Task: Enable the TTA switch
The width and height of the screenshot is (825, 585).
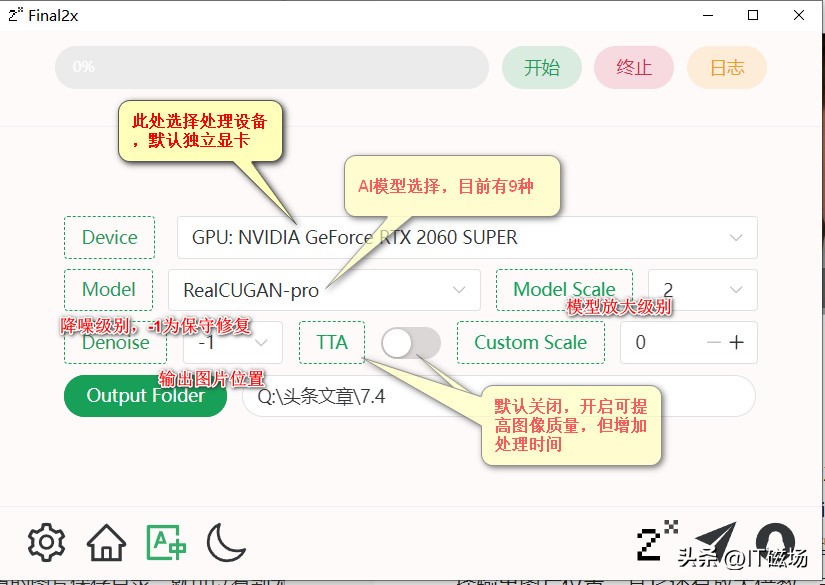Action: click(411, 342)
